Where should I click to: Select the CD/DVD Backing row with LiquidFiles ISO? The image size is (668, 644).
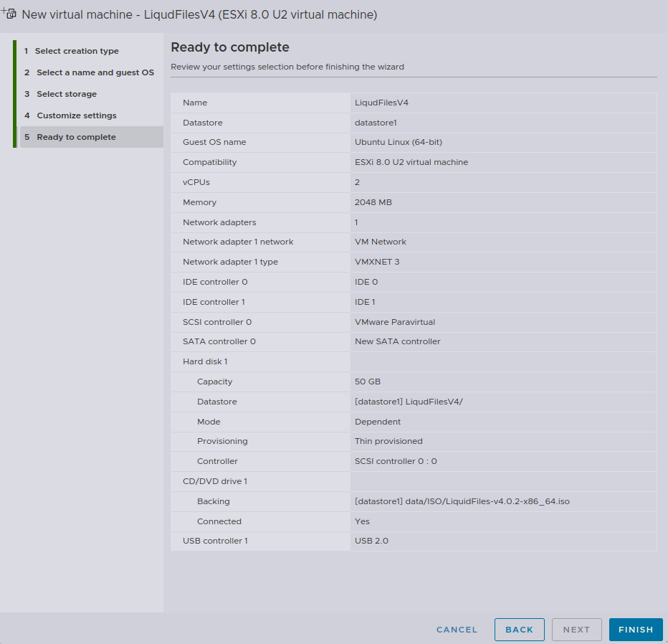click(x=414, y=501)
